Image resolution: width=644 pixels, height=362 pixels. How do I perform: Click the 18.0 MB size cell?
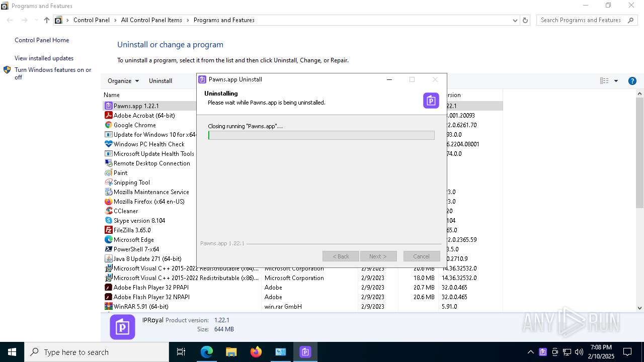(424, 278)
